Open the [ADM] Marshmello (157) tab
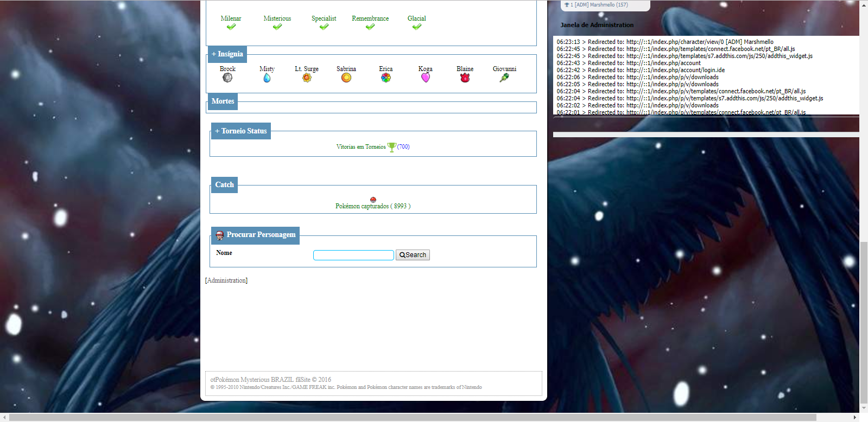Viewport: 868px width, 422px height. point(606,5)
